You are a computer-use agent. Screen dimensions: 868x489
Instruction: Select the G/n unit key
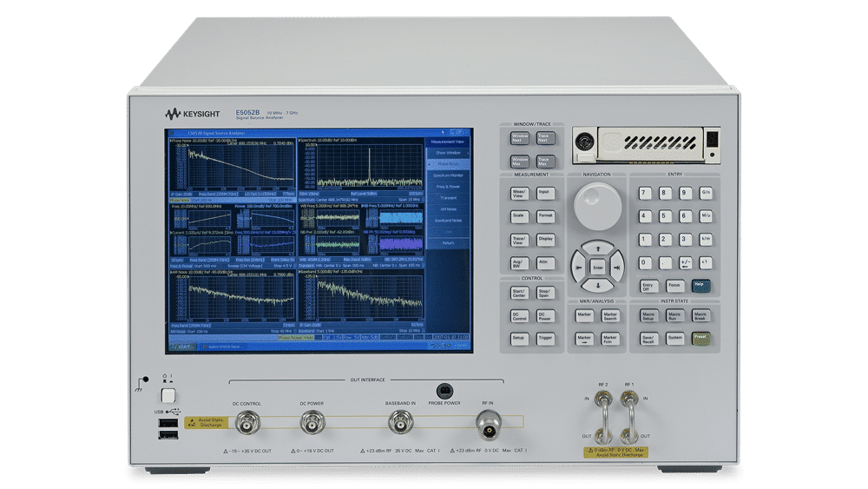pyautogui.click(x=706, y=194)
